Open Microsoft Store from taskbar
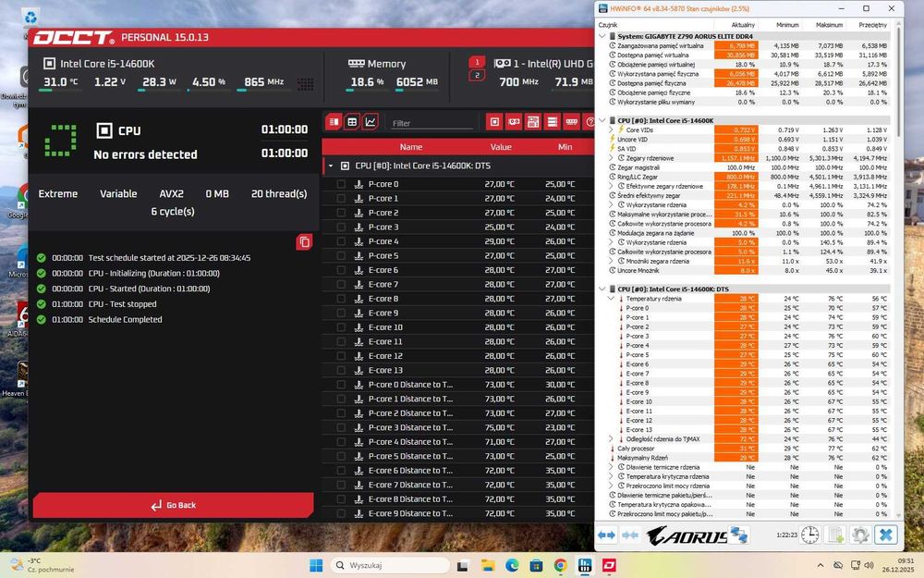 click(536, 566)
